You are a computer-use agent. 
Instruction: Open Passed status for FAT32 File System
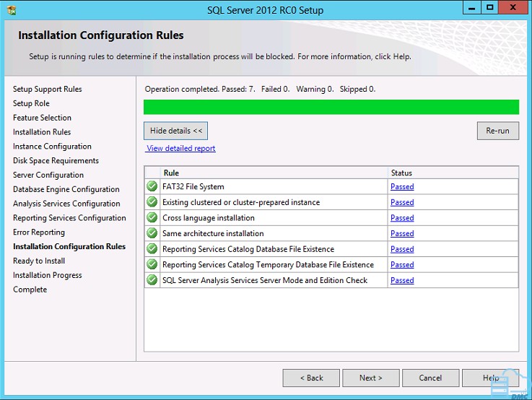[x=402, y=186]
